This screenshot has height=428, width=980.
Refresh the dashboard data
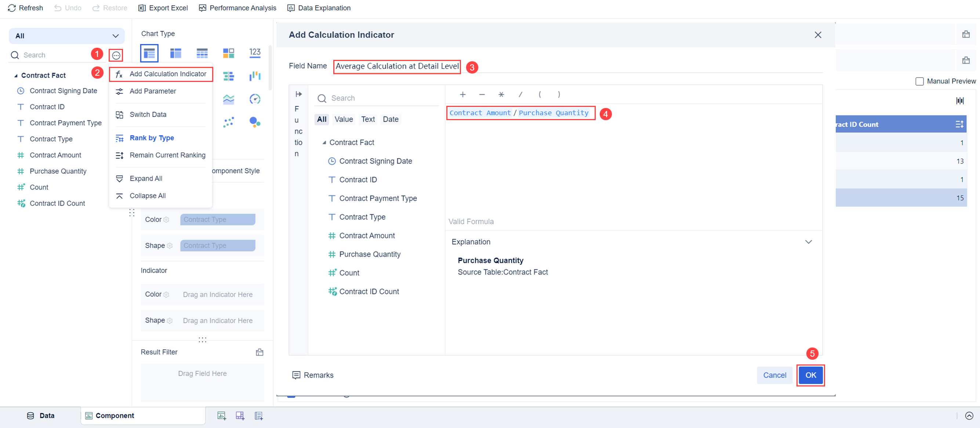(x=25, y=8)
